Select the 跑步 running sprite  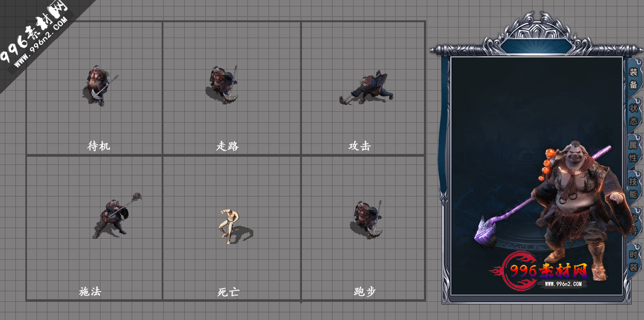[366, 219]
